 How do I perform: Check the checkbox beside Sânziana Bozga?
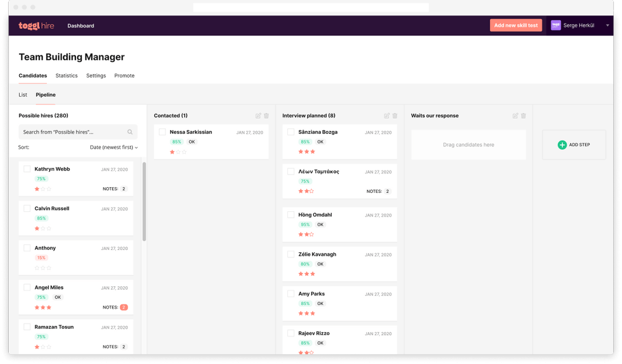pyautogui.click(x=291, y=132)
